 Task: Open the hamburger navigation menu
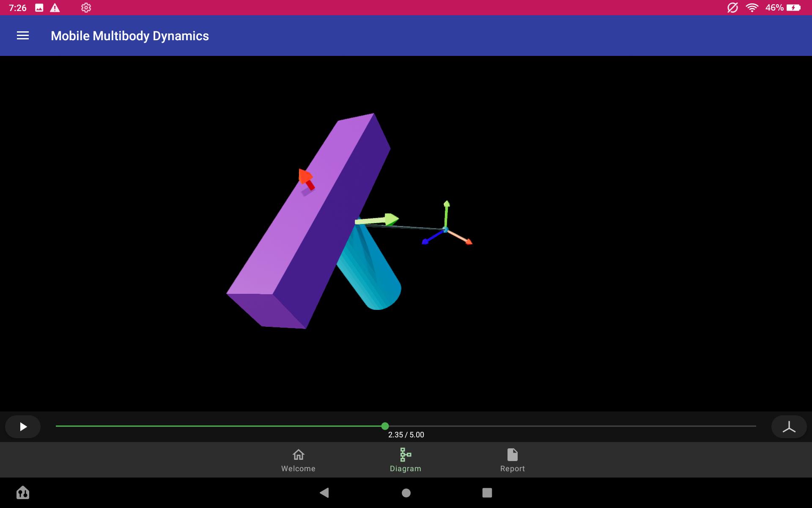(x=23, y=36)
